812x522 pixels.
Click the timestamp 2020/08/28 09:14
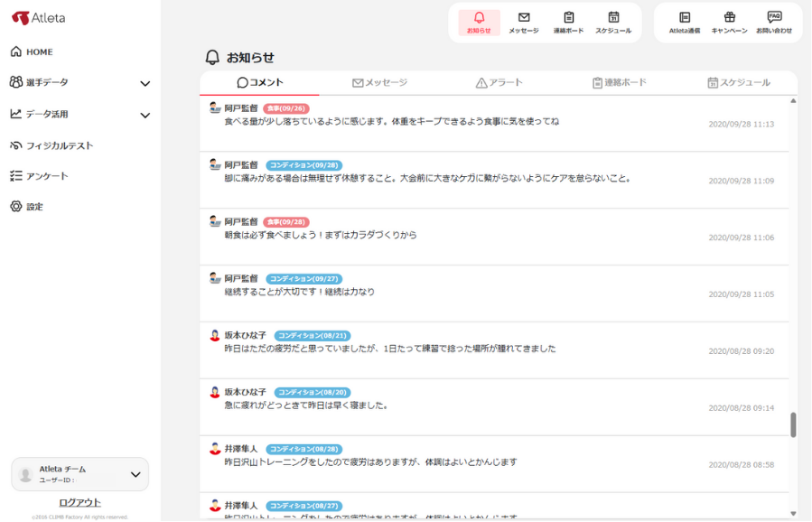(741, 408)
